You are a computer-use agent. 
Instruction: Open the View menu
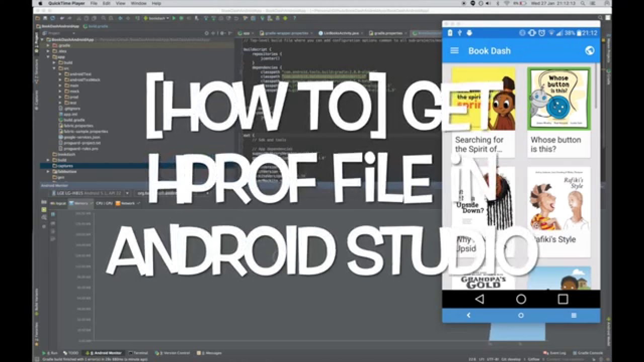click(121, 3)
